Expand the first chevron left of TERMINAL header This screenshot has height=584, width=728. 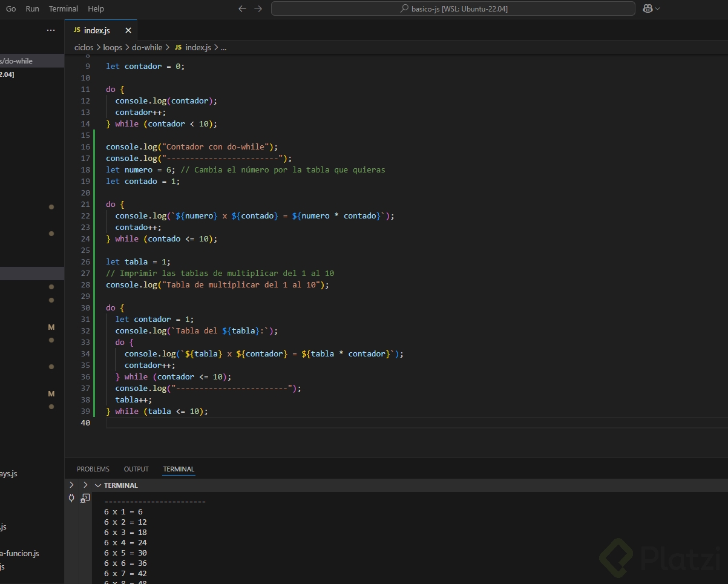click(x=72, y=485)
